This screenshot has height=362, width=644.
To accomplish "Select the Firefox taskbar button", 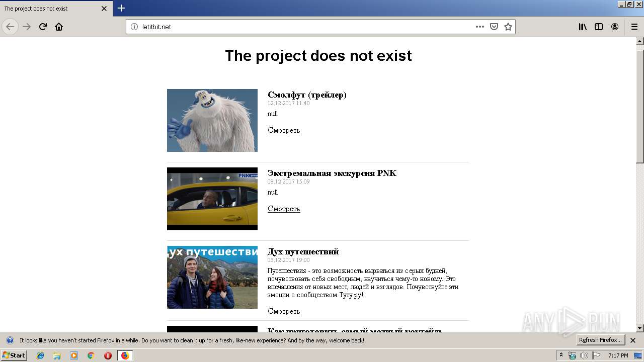I will (125, 355).
